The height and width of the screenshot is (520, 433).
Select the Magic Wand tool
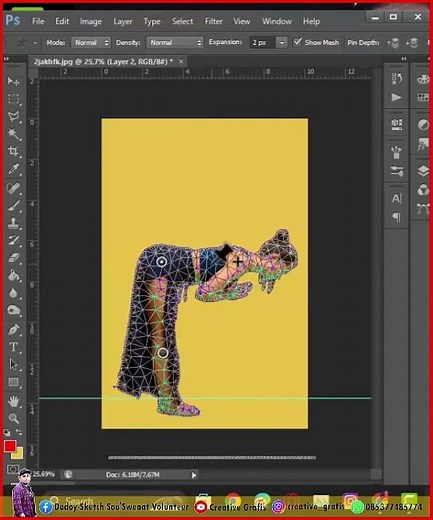[x=13, y=134]
